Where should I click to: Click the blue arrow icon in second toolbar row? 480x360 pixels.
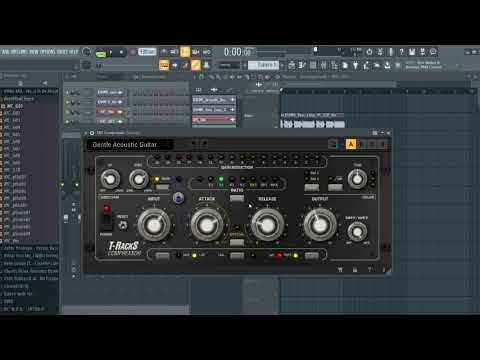175,65
